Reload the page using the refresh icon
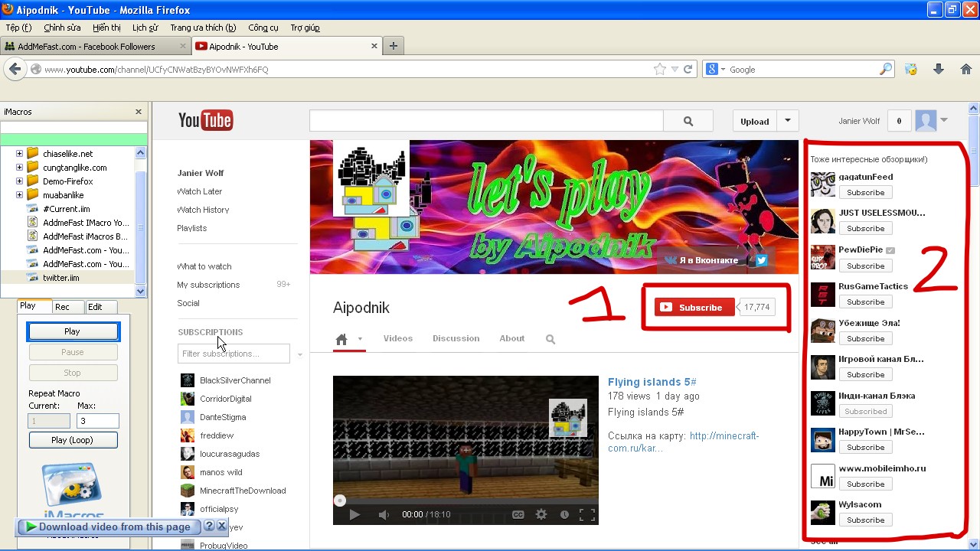The image size is (980, 551). coord(688,69)
